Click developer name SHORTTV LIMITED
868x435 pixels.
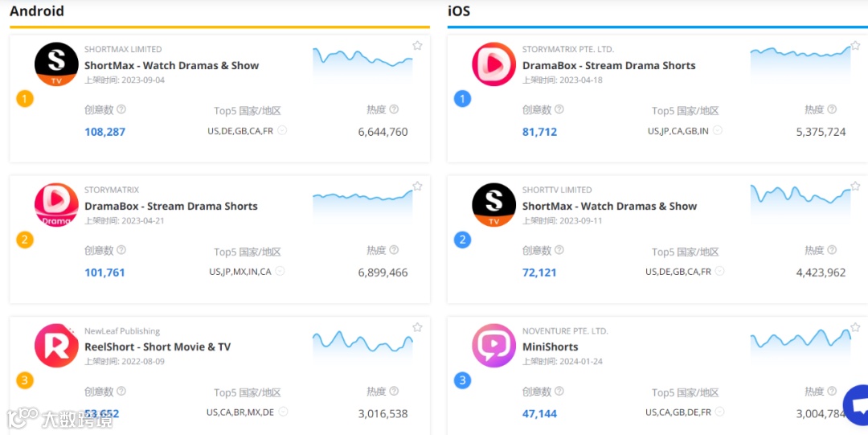tap(557, 190)
